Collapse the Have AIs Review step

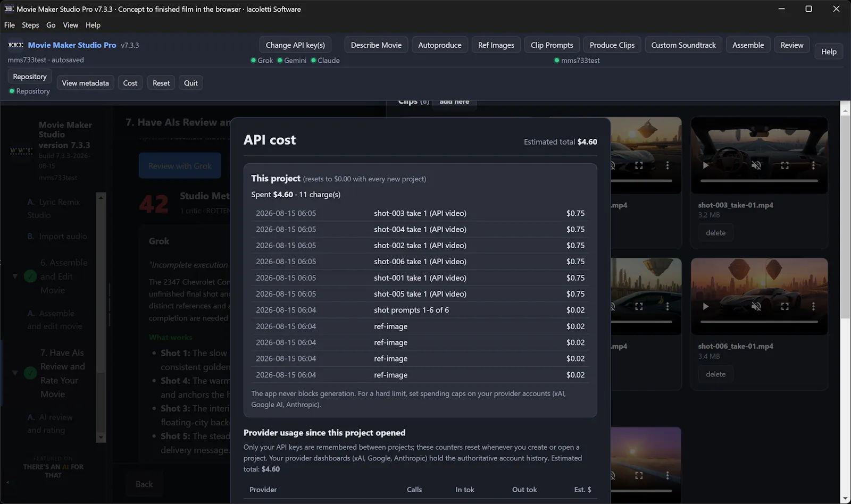coord(15,373)
